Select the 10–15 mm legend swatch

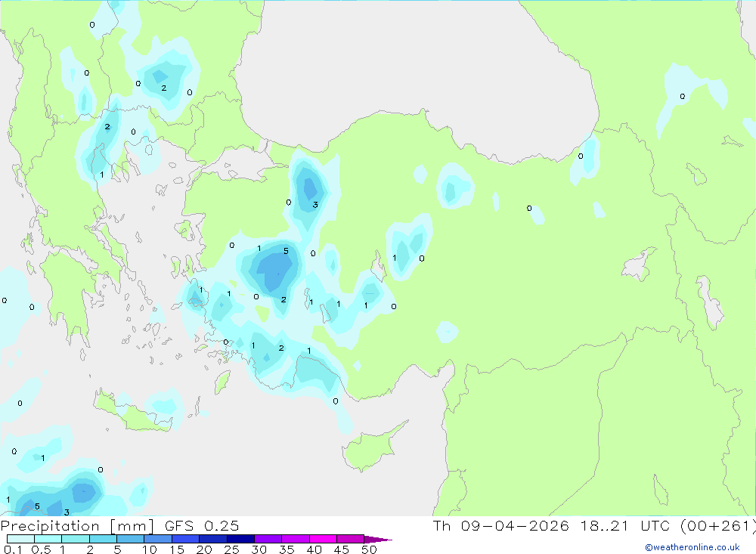(158, 539)
